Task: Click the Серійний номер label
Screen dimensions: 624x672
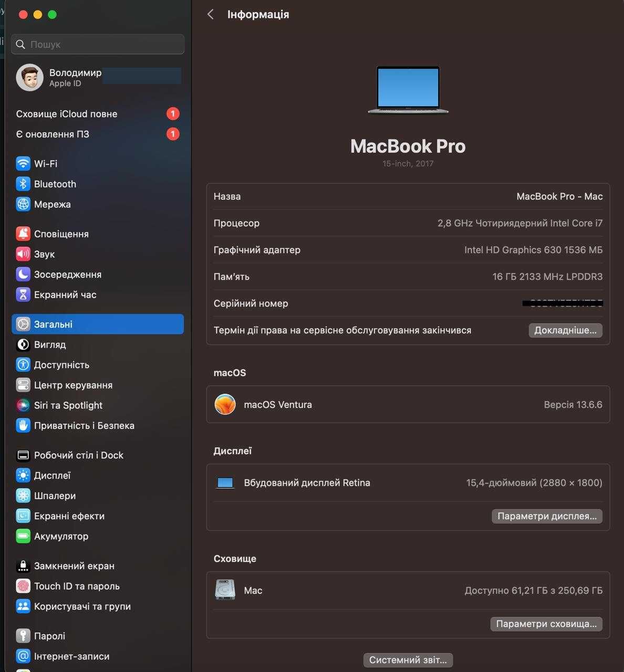Action: click(x=251, y=303)
